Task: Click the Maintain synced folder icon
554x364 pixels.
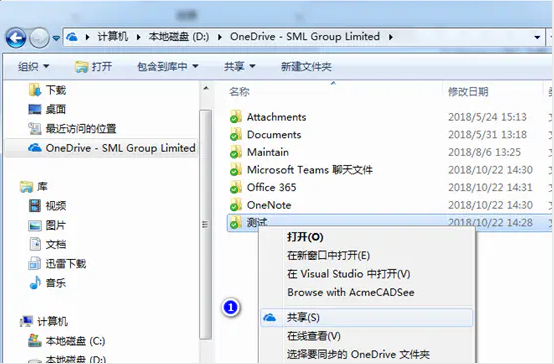Action: pos(235,152)
